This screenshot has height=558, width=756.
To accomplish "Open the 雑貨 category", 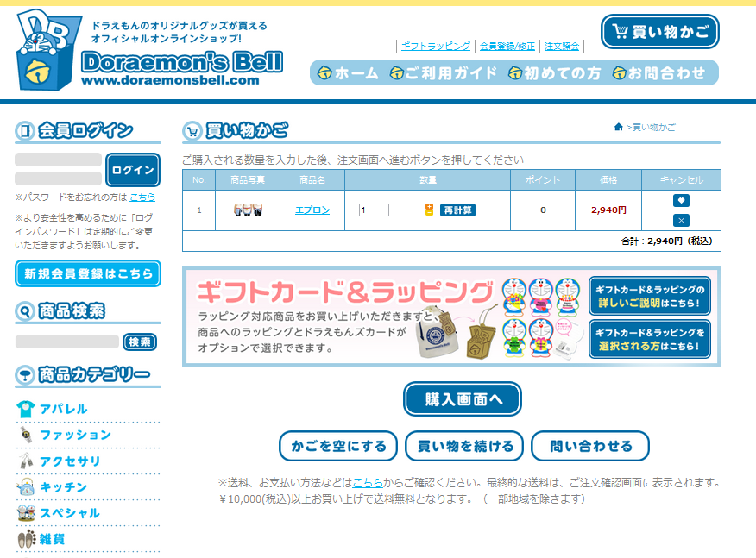I will coord(41,539).
